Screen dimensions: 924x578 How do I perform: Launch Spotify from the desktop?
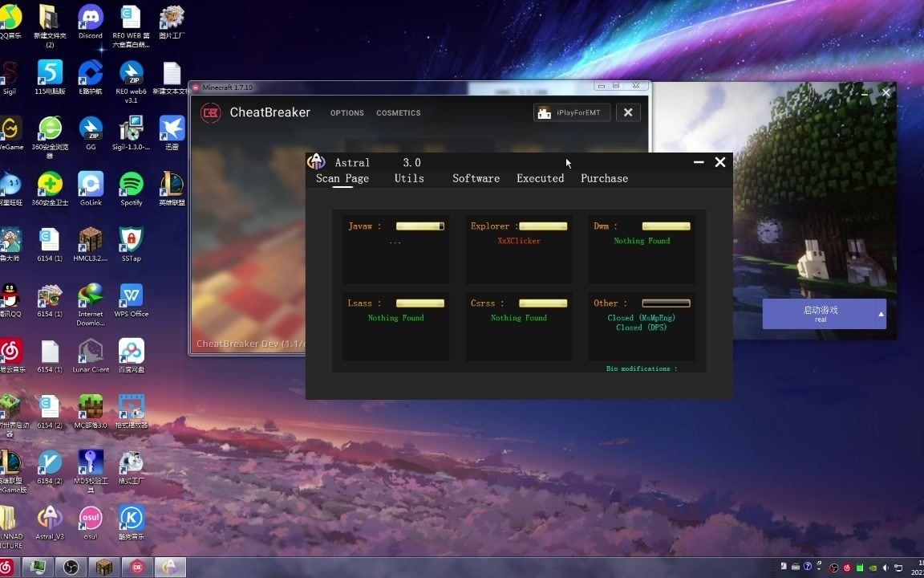click(x=132, y=189)
